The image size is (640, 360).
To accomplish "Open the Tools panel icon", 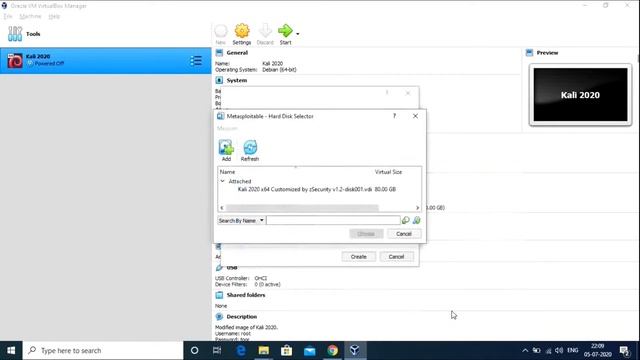I will (15, 34).
